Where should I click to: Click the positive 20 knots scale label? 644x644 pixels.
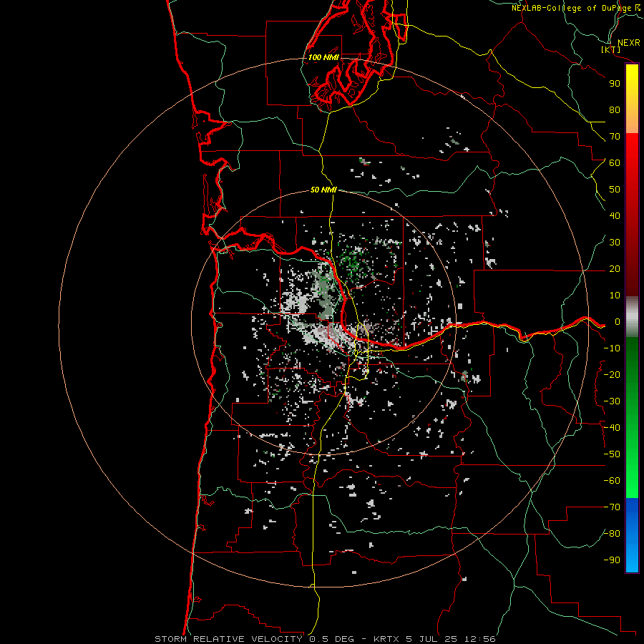coord(615,269)
